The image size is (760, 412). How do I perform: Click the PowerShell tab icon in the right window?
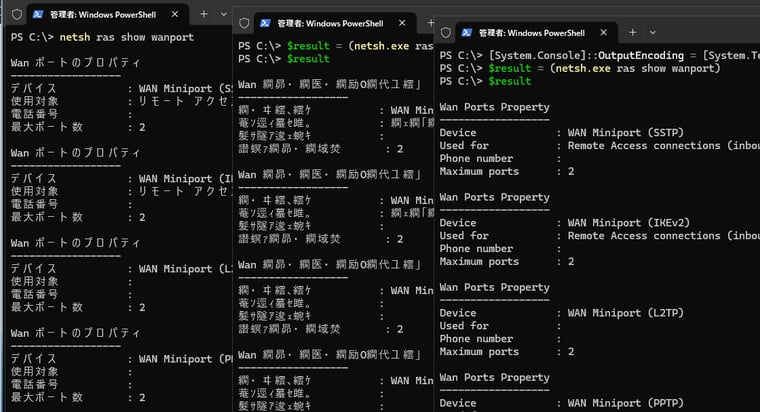pos(467,33)
